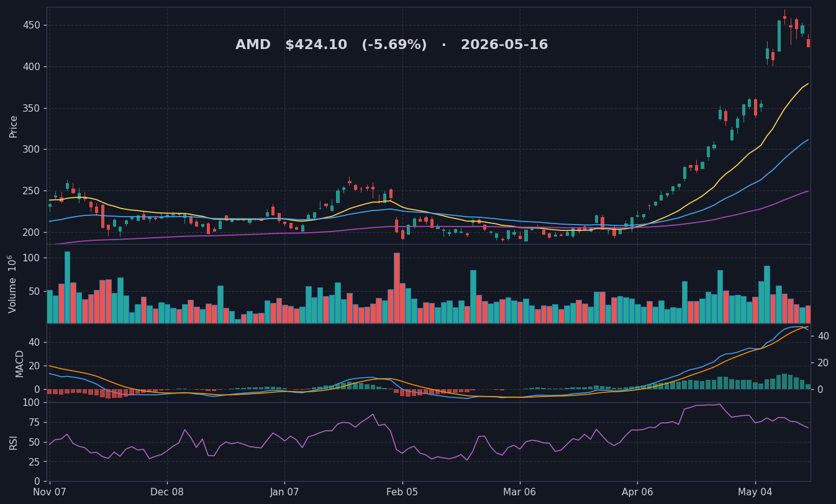Click the MACD right axis 40 label
The height and width of the screenshot is (504, 836).
pos(824,336)
